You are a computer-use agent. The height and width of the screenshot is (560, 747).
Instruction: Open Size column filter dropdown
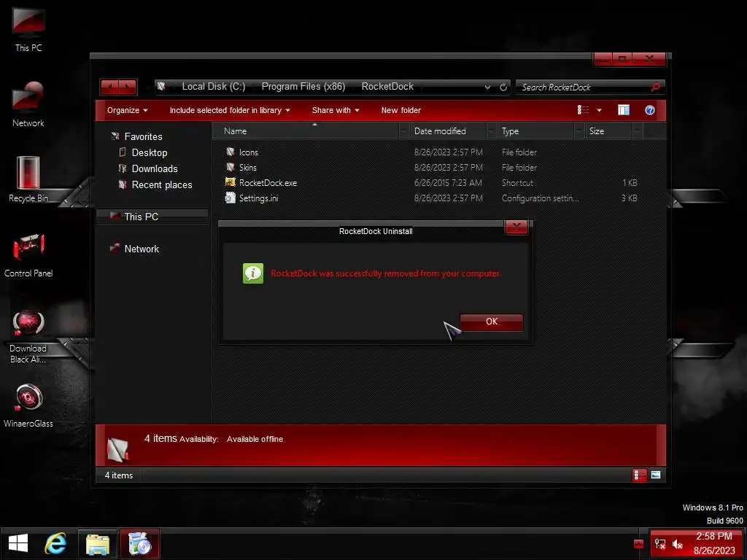pos(638,131)
